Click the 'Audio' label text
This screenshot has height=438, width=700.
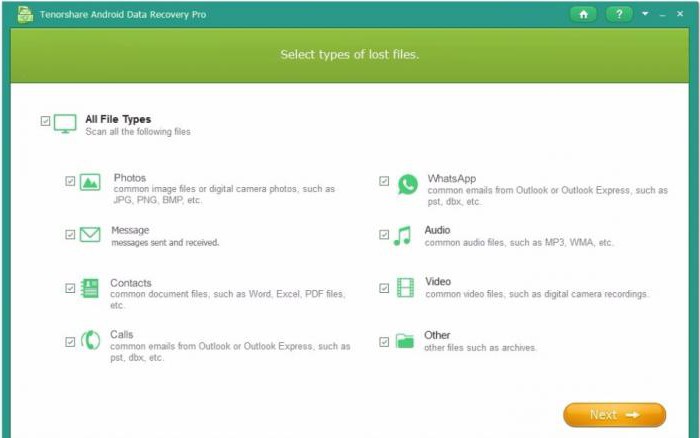tap(437, 230)
